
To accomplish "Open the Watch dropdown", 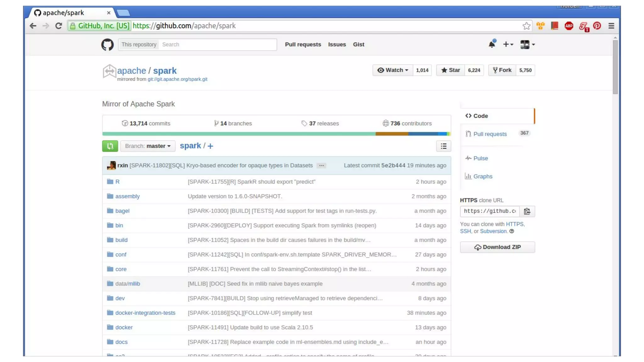I will click(392, 70).
